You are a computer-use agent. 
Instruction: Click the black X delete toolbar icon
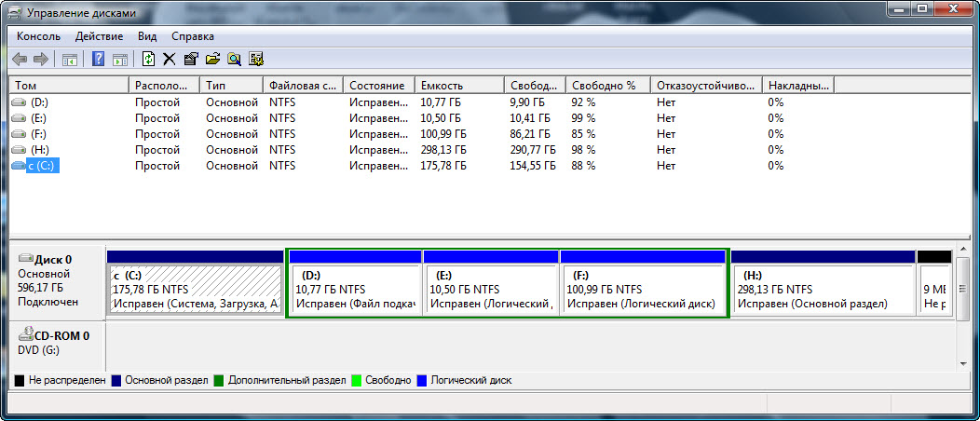pos(169,60)
